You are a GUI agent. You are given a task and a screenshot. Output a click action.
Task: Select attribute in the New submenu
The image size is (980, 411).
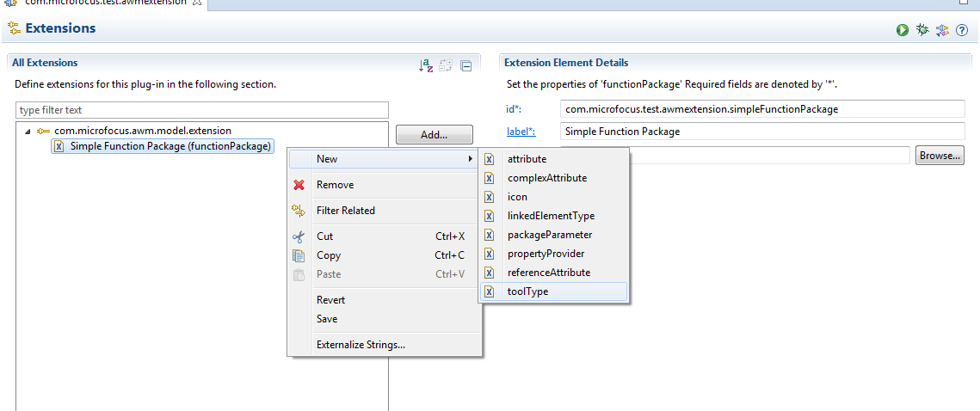(527, 159)
